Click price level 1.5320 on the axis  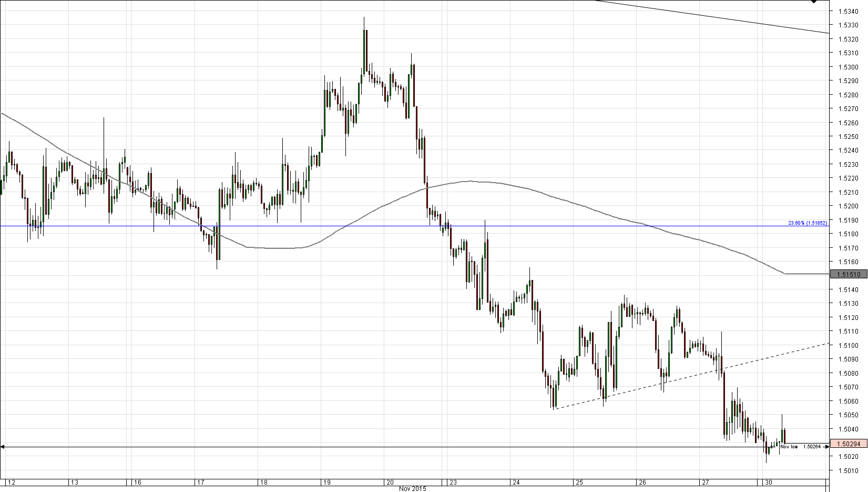click(x=849, y=39)
